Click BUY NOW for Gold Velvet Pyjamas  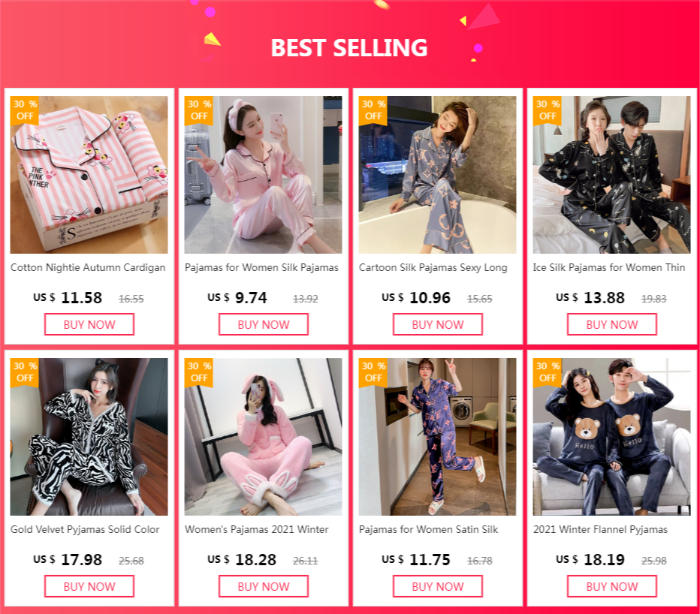click(89, 586)
